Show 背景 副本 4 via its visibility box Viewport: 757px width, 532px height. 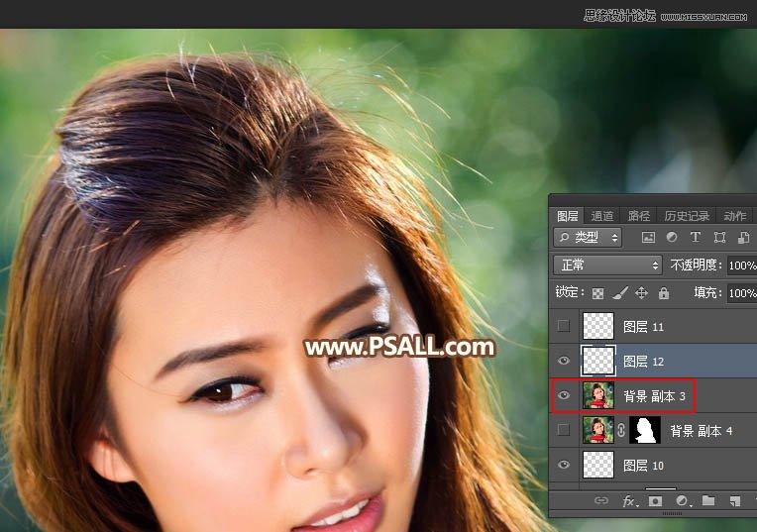564,430
